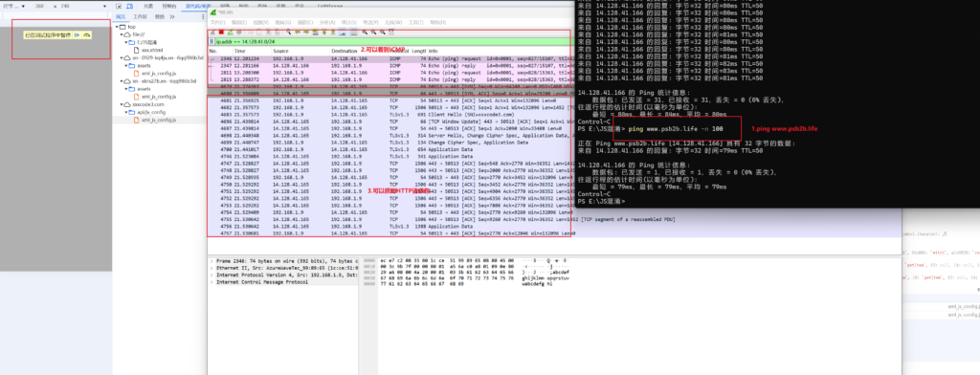Click device width field showing 360
The height and width of the screenshot is (375, 980).
[x=39, y=7]
